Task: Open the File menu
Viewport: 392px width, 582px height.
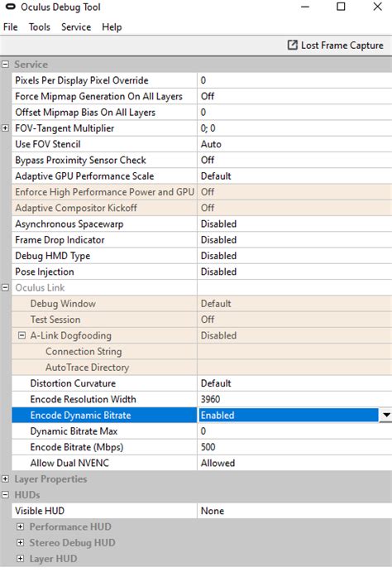Action: [x=11, y=27]
